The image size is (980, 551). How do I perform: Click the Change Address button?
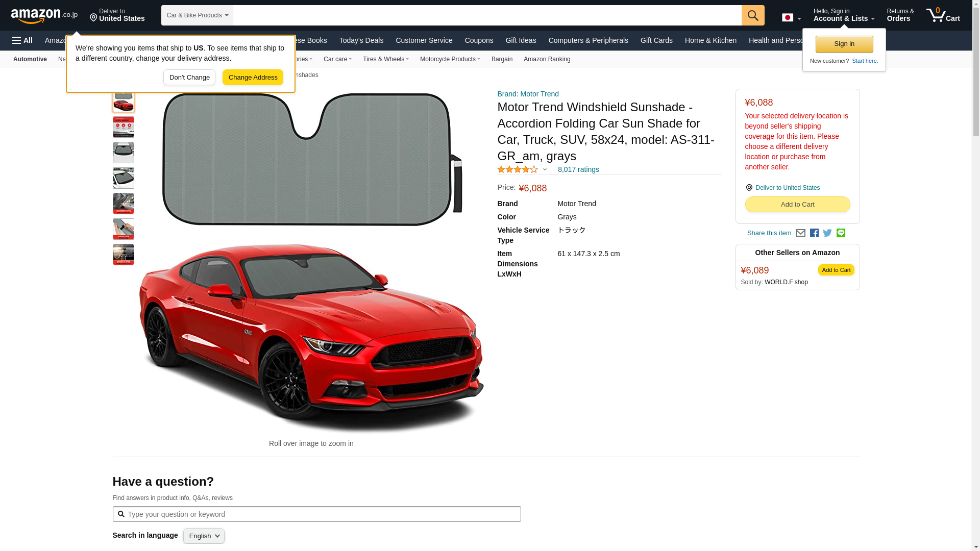pos(253,78)
